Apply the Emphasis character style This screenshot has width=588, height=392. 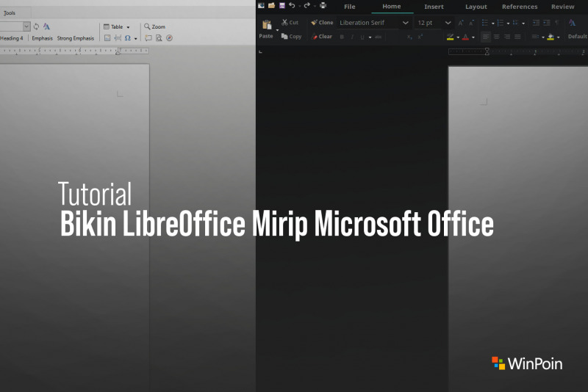[x=42, y=38]
